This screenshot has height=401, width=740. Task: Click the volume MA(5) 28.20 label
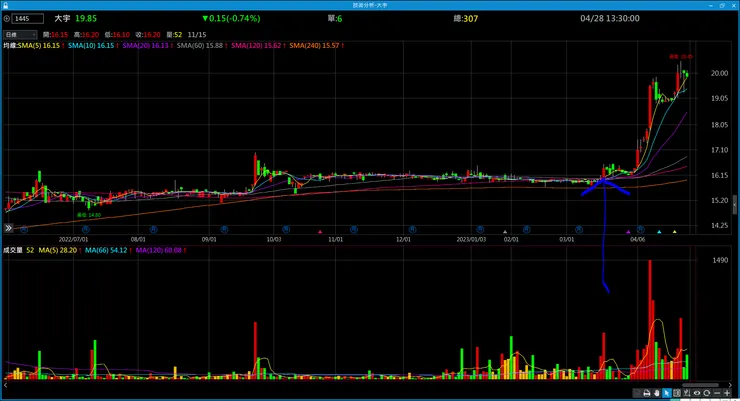click(x=60, y=250)
